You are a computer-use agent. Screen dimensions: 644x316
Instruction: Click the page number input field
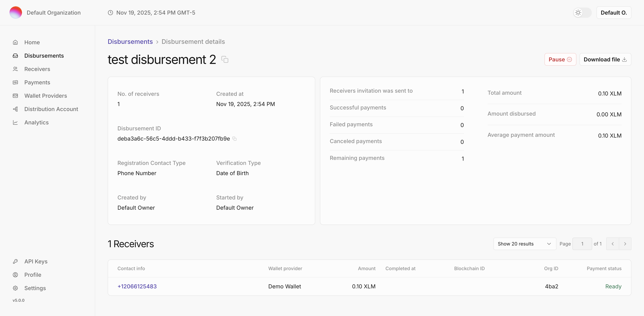coord(582,244)
